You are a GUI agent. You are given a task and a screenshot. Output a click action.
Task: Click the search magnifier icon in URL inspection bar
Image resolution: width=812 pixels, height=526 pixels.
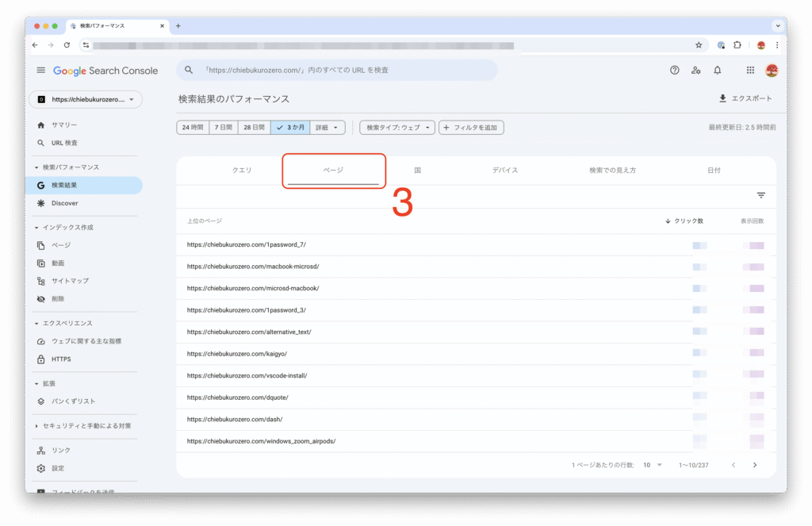pos(189,70)
